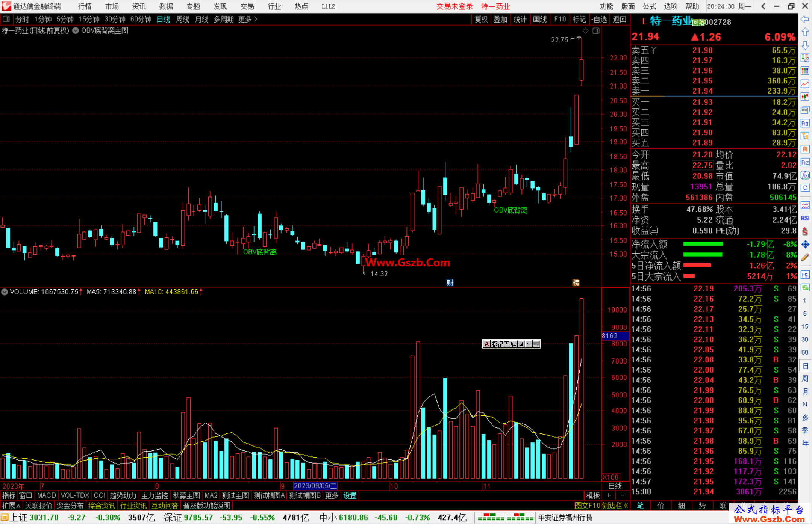This screenshot has height=524, width=812.
Task: Select the 季 quarterly period in sidebar
Action: click(x=805, y=430)
